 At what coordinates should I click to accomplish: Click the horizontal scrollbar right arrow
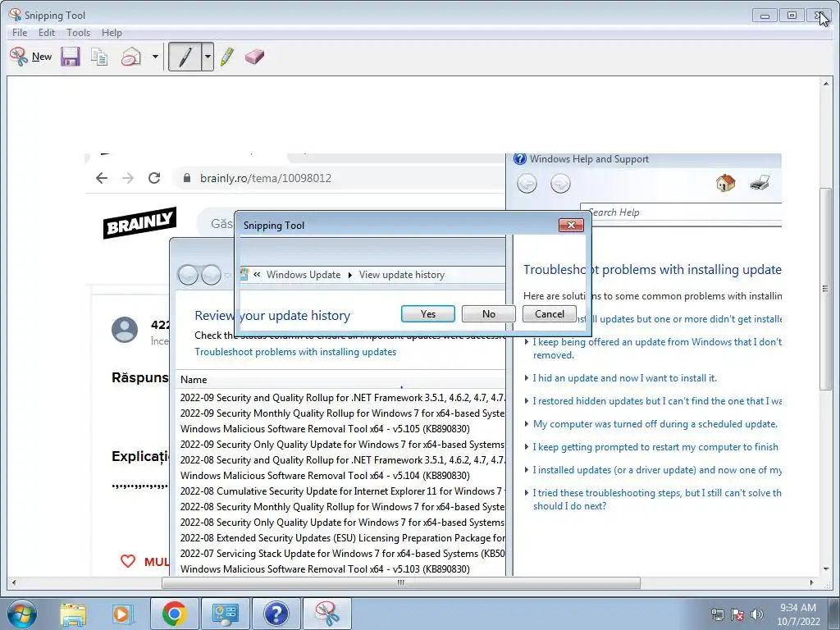[811, 582]
